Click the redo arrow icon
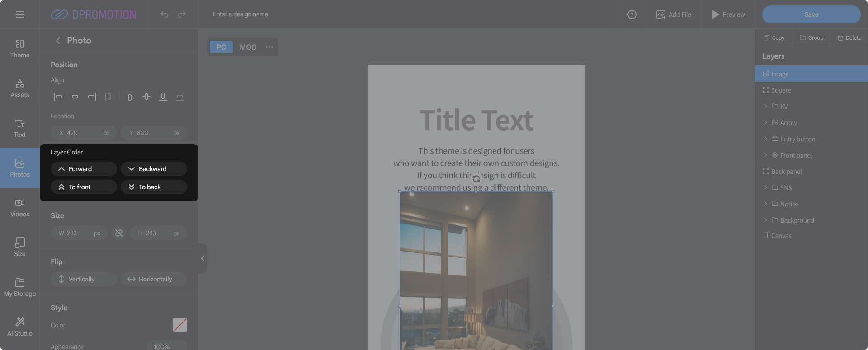 coord(182,14)
